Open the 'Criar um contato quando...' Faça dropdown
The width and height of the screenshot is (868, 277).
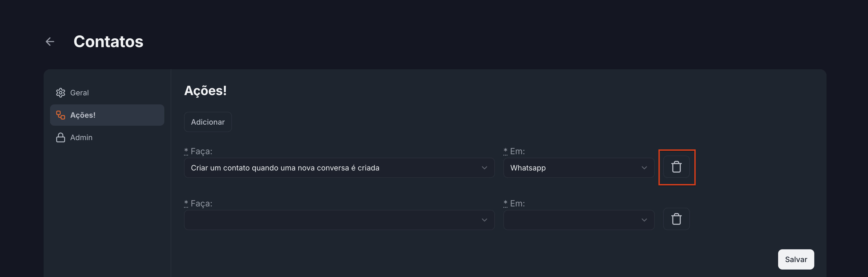(x=333, y=168)
